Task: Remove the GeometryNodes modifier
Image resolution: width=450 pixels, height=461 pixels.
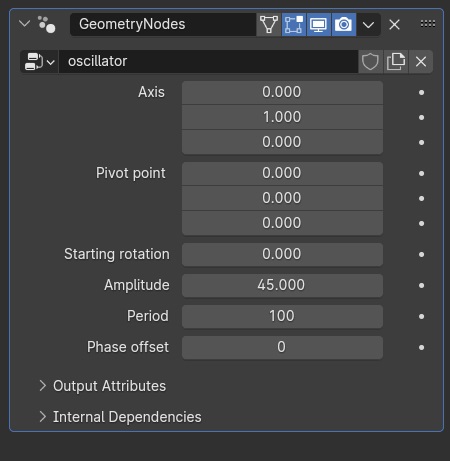Action: point(394,24)
